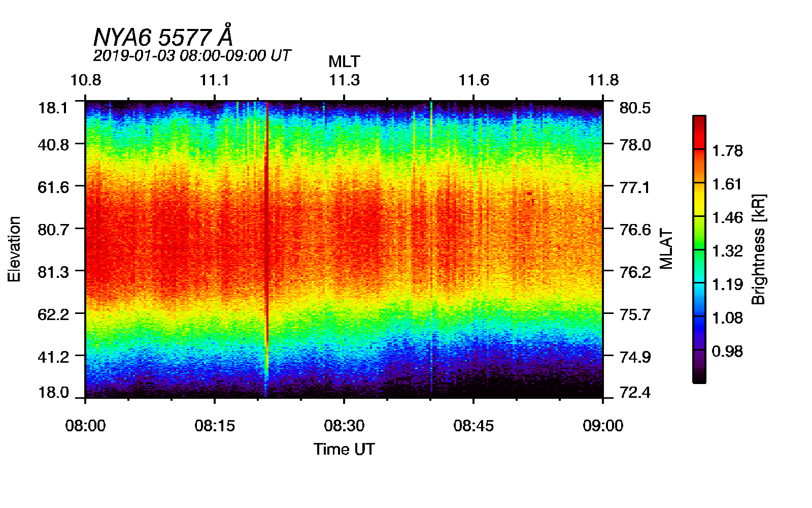812x508 pixels.
Task: Click the plot title "NYA6 5577 Å"
Action: pyautogui.click(x=163, y=36)
